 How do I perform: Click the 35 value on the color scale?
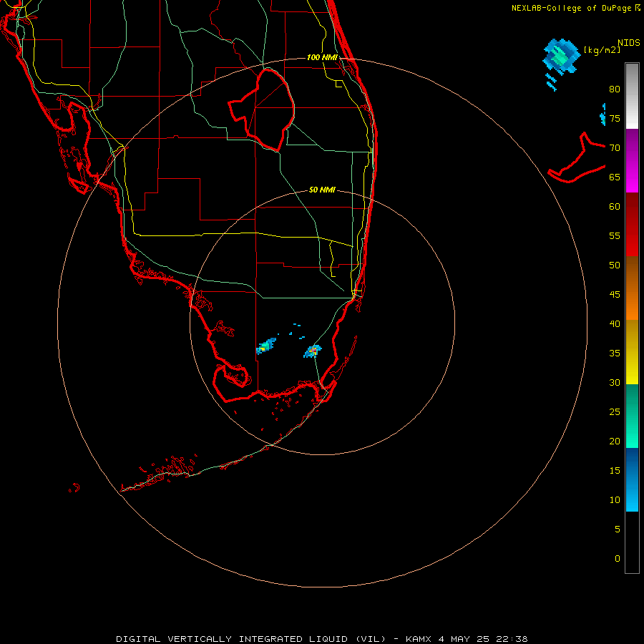pyautogui.click(x=615, y=353)
